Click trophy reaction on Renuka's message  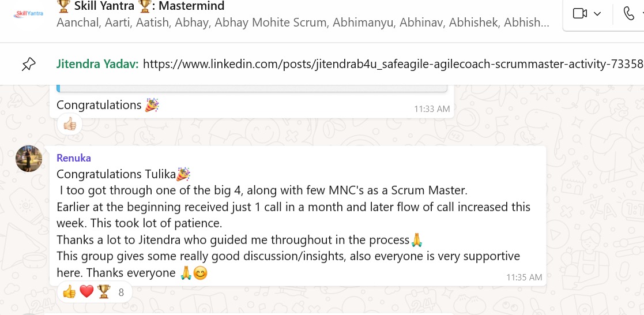click(x=104, y=292)
